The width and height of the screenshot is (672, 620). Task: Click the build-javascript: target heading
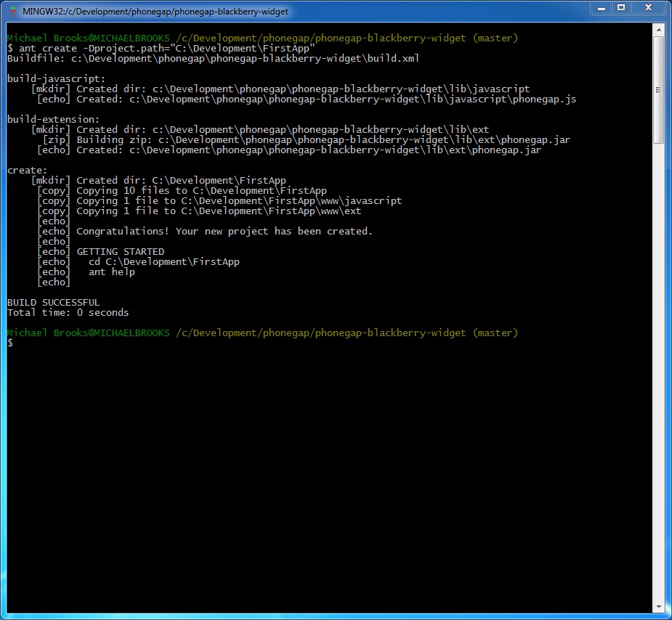pos(56,79)
